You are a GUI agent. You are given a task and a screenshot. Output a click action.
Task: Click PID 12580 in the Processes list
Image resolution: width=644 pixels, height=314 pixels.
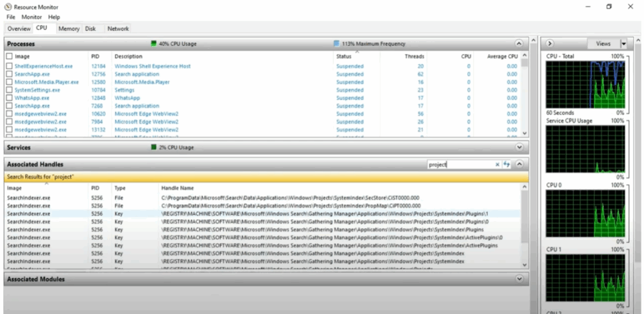(97, 82)
